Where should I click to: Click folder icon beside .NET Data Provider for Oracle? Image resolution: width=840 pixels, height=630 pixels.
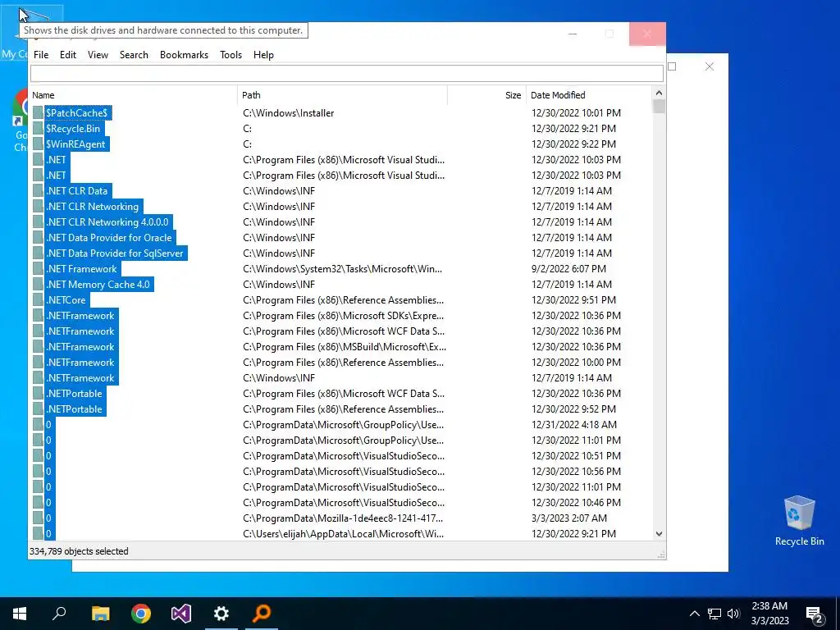click(38, 237)
